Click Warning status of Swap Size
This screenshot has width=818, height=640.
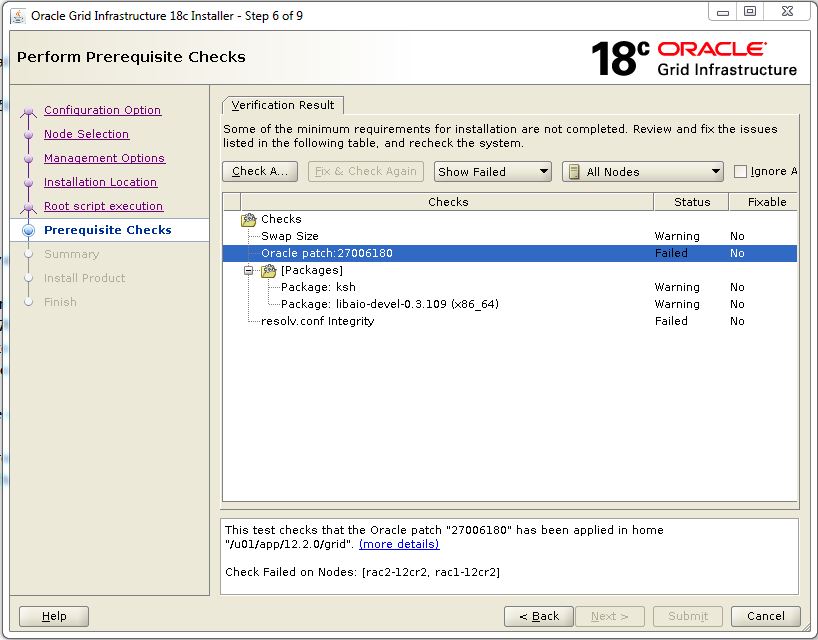point(677,236)
